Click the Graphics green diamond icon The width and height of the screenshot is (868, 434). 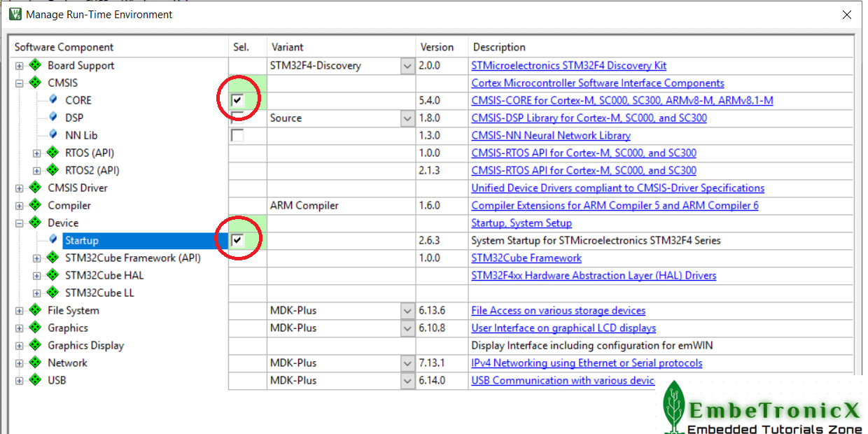point(36,328)
